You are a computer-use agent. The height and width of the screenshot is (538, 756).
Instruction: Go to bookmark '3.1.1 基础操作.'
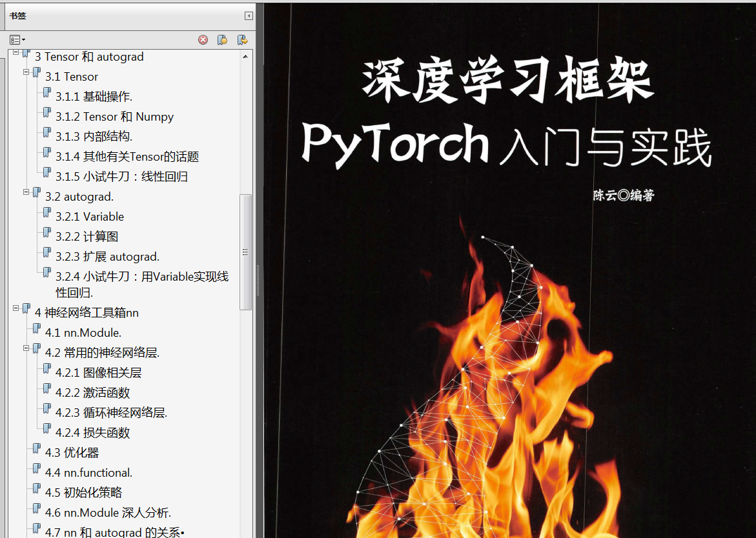(94, 97)
